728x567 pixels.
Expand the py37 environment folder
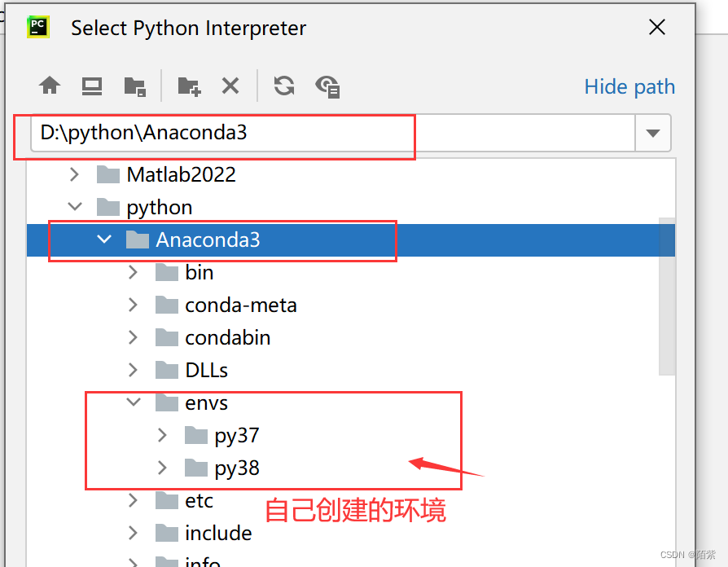(x=161, y=435)
